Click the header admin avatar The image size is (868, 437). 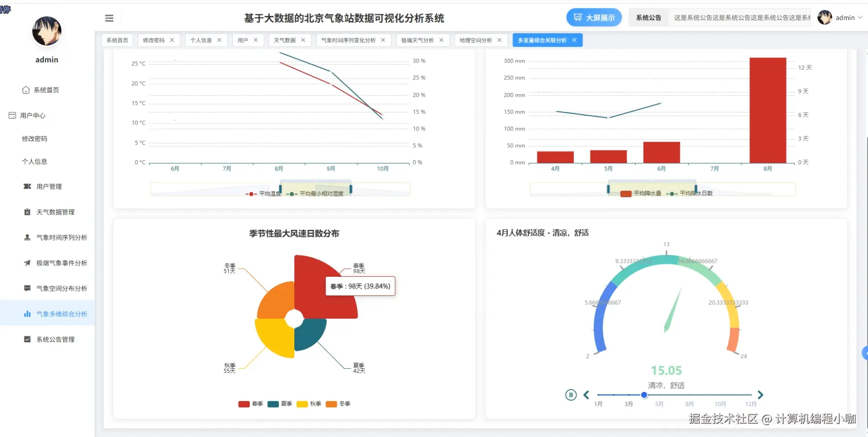click(x=824, y=18)
